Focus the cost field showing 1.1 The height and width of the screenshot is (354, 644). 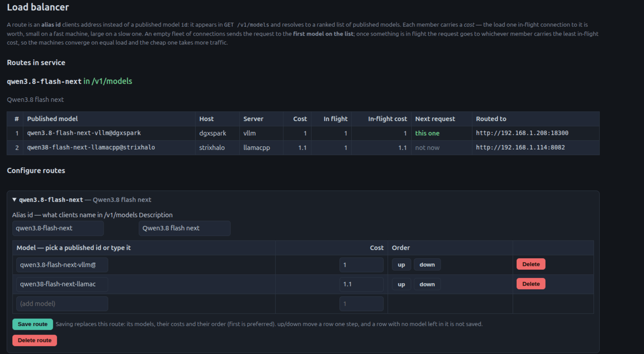pos(362,284)
